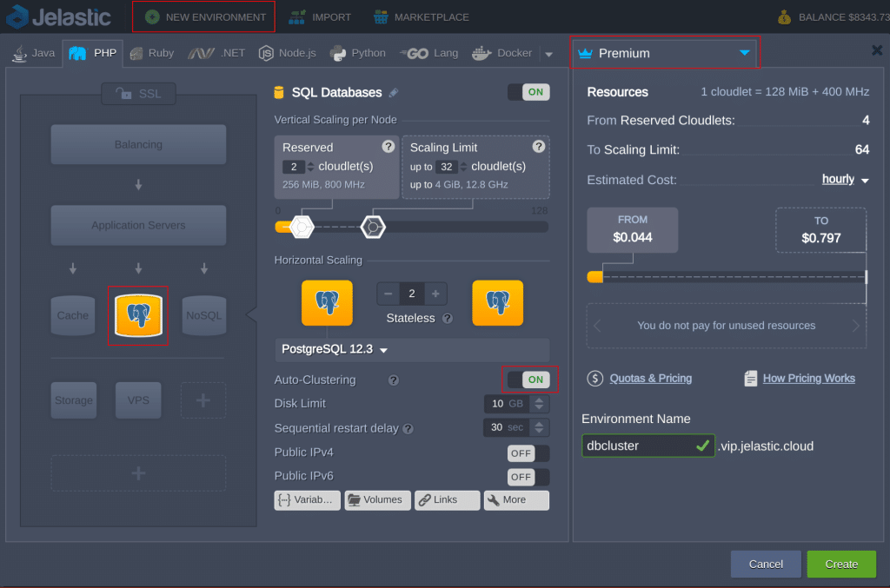The height and width of the screenshot is (588, 890).
Task: Open the hourly estimated cost dropdown
Action: click(x=845, y=180)
